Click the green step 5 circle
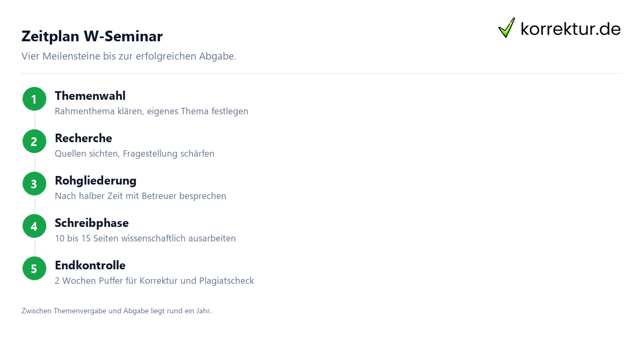 (x=34, y=269)
